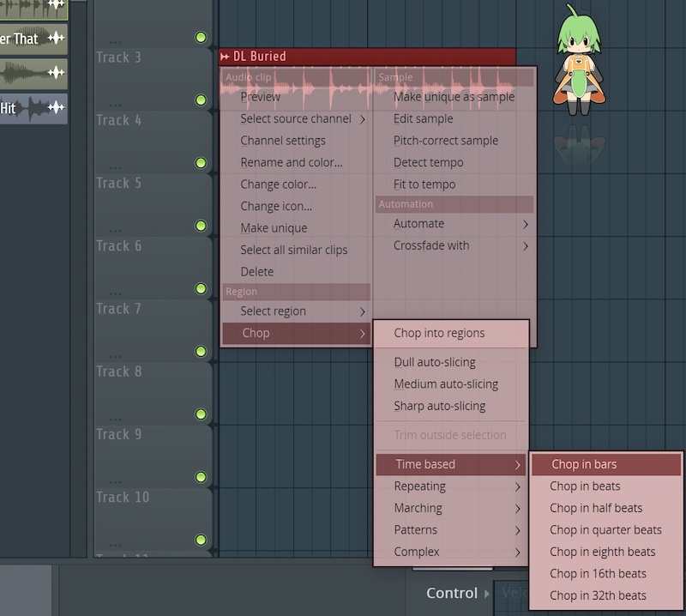Click the arrow icon next to Control

[488, 594]
